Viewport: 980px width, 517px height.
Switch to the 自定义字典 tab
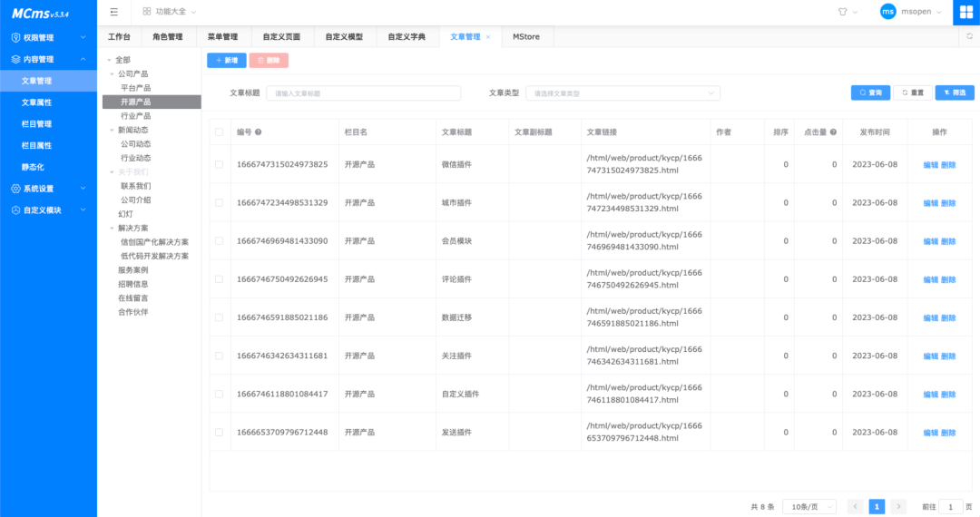point(407,37)
